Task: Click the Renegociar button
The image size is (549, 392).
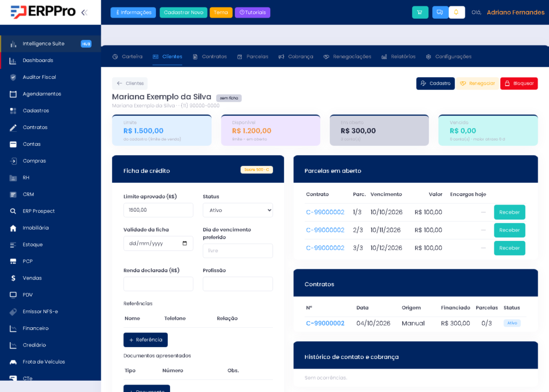Action: point(477,83)
